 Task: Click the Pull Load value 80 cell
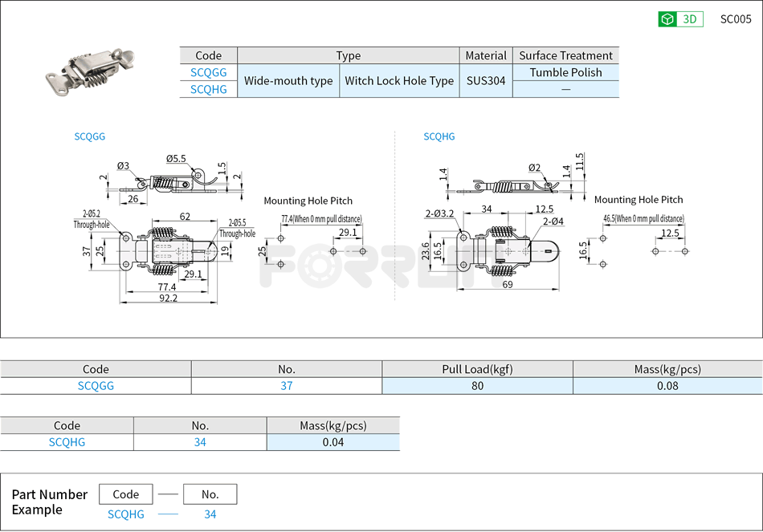(477, 386)
